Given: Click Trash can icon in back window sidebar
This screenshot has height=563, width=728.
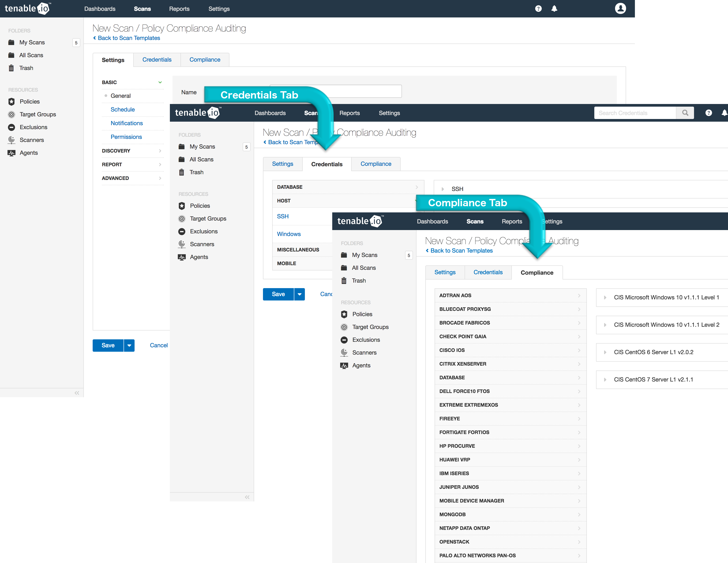Looking at the screenshot, I should point(11,68).
